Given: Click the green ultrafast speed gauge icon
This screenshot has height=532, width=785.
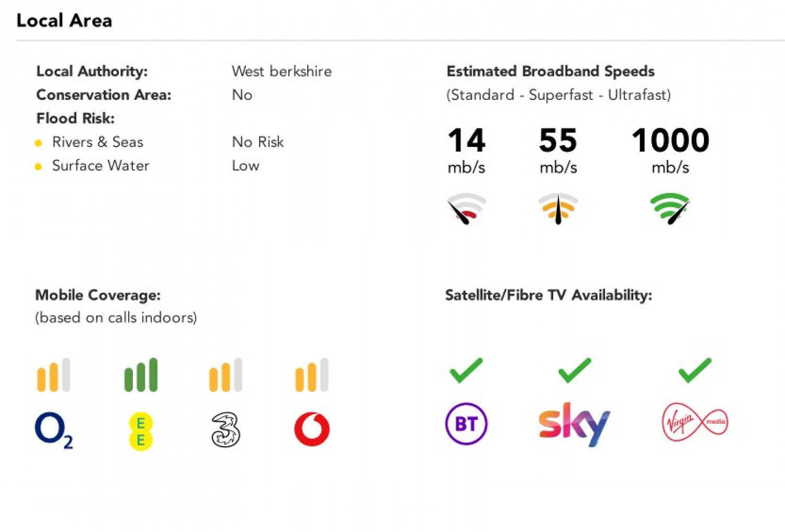Looking at the screenshot, I should coord(670,208).
